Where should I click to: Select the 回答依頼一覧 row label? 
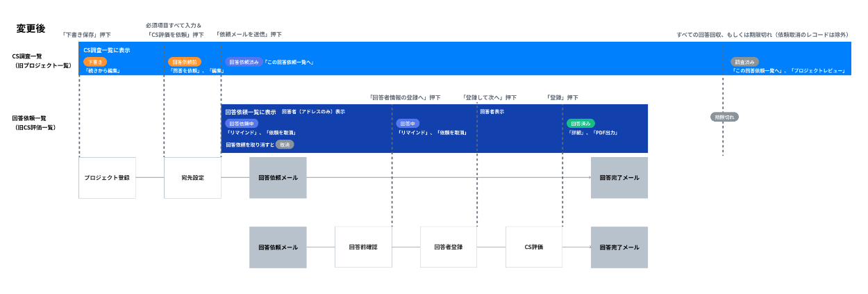point(29,118)
